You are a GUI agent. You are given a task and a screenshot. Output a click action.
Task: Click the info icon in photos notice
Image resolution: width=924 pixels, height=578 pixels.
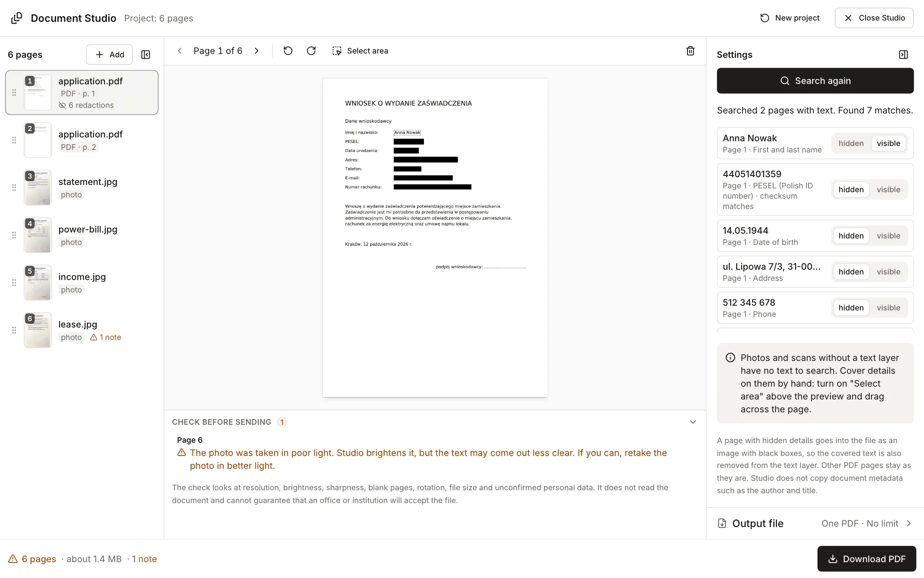pos(730,358)
